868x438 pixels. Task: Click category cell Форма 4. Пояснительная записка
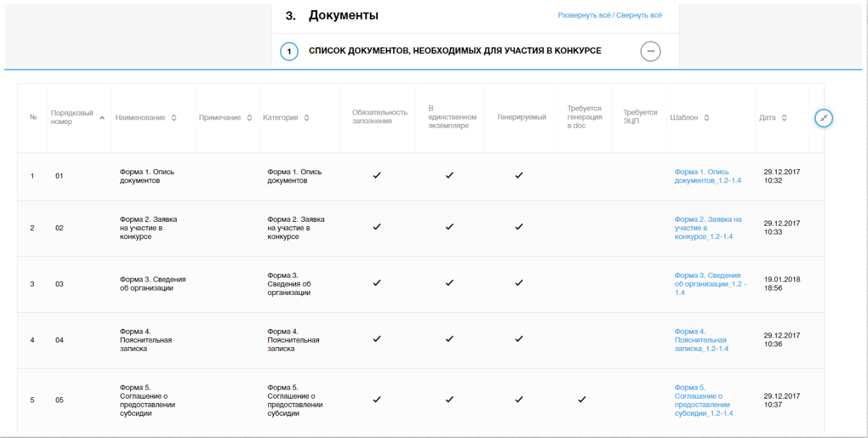coord(293,340)
